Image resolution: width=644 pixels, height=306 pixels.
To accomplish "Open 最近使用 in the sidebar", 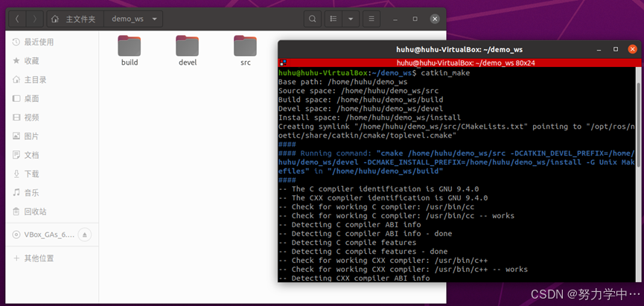I will coord(52,42).
